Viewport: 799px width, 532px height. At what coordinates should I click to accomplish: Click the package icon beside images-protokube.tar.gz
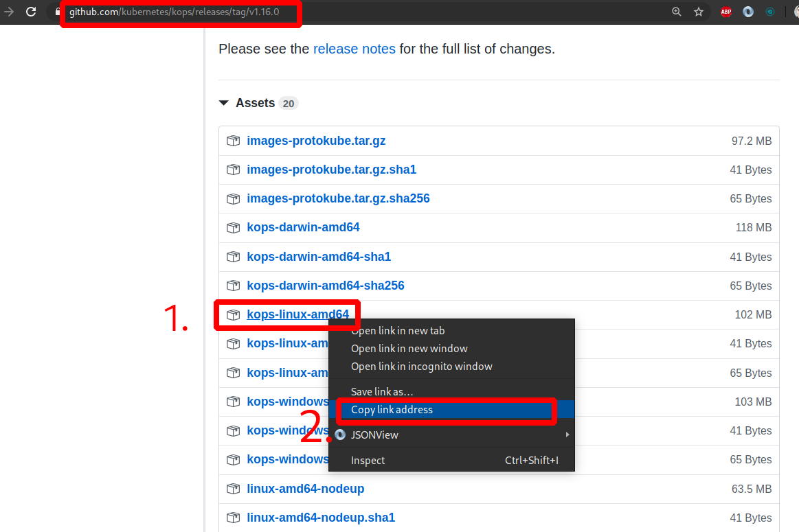[x=234, y=141]
